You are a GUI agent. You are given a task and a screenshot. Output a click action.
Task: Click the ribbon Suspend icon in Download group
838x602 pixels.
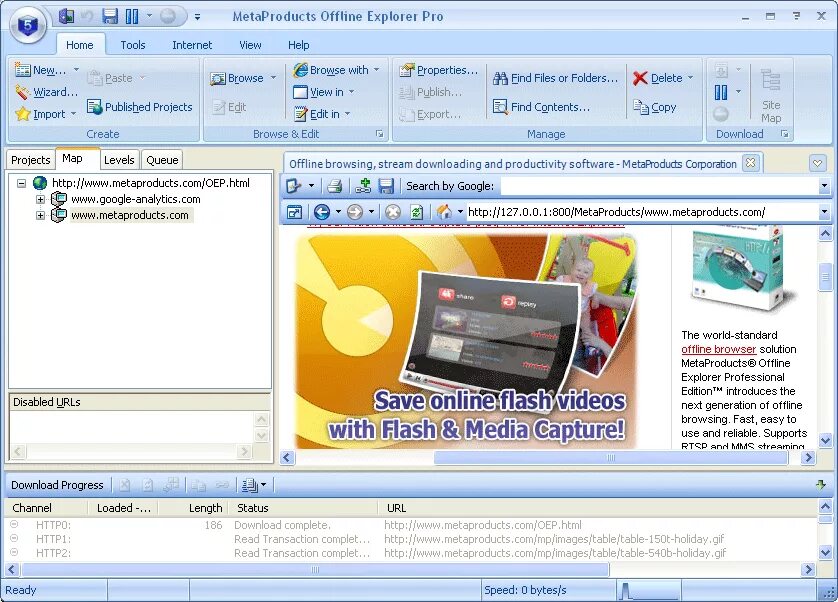721,92
